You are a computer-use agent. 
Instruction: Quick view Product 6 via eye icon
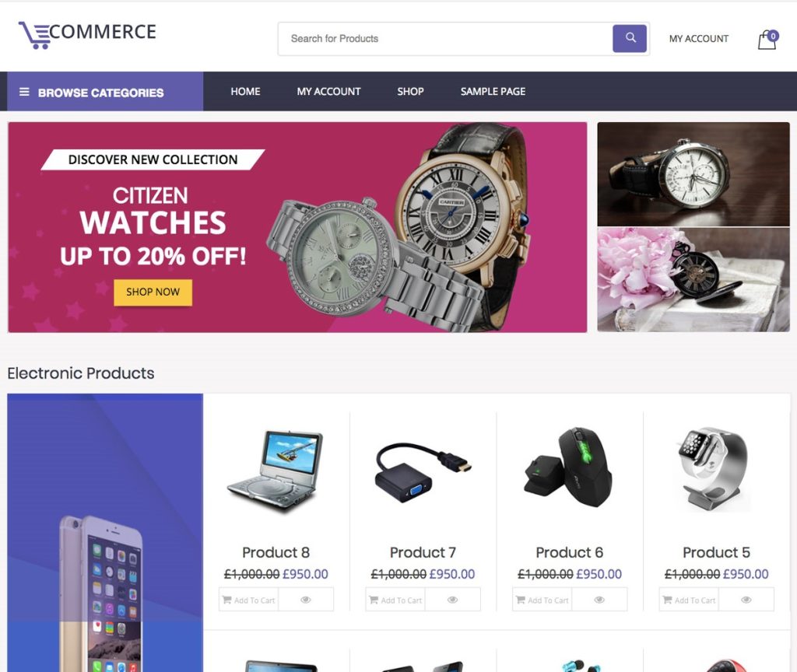point(599,600)
